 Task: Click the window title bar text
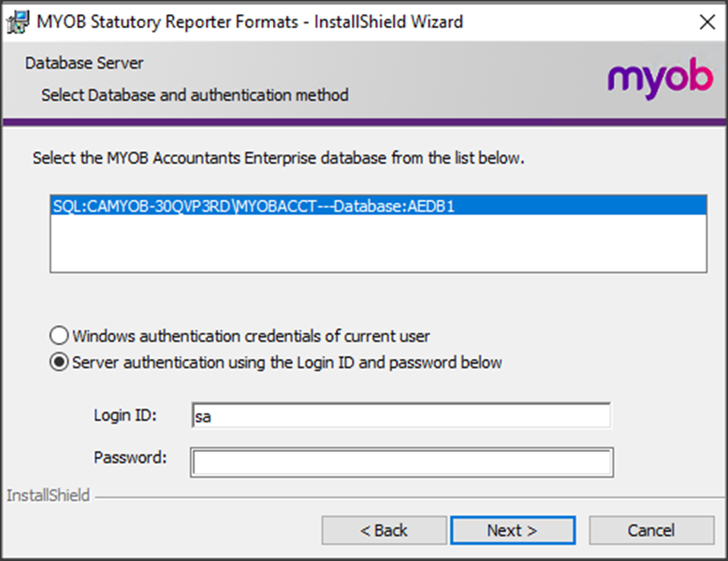tap(249, 22)
